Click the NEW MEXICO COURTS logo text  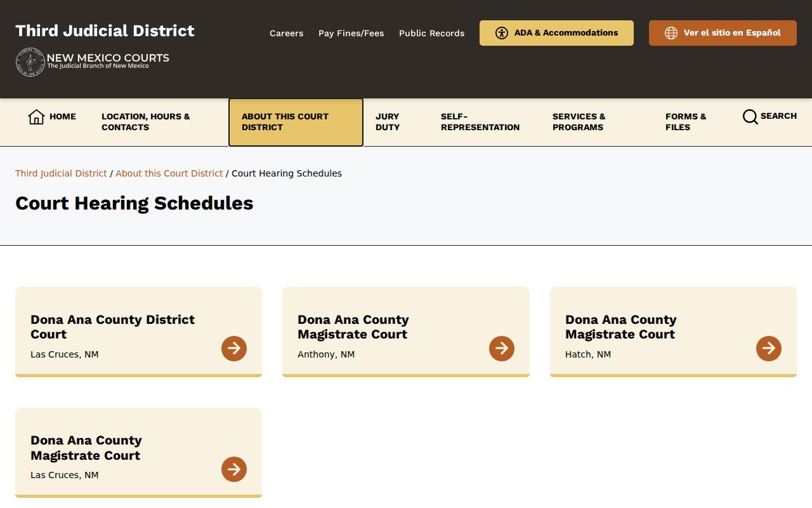[x=108, y=58]
